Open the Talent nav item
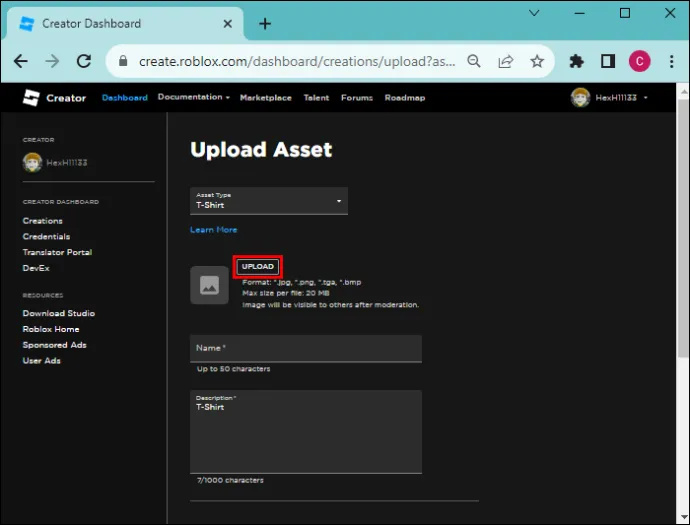Screen dimensions: 690x525 [x=316, y=98]
